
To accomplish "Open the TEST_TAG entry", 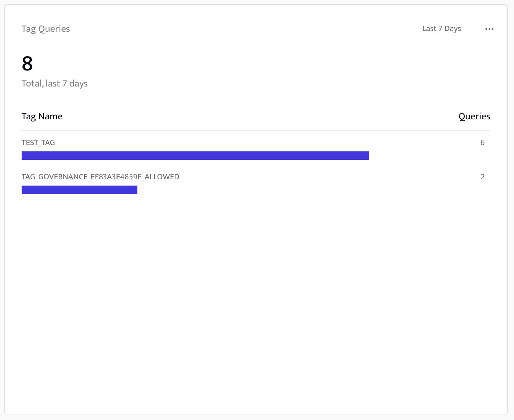I will pyautogui.click(x=38, y=142).
